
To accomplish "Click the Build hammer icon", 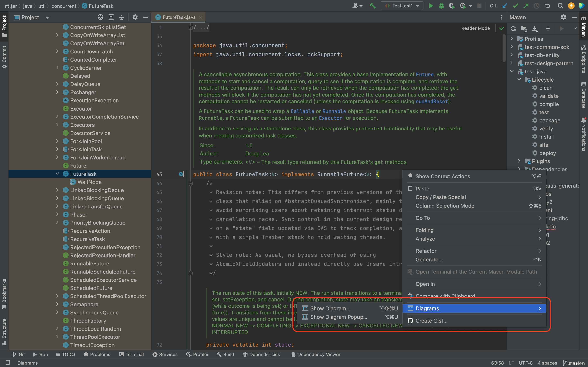I will 372,6.
